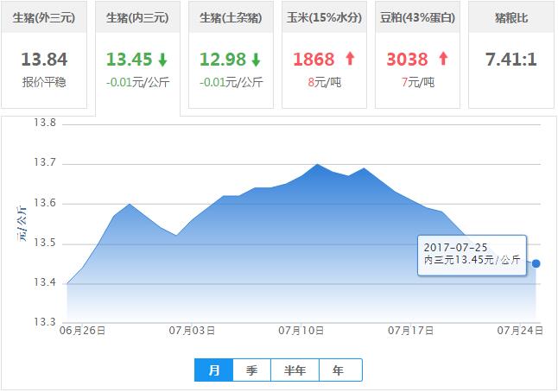This screenshot has width=558, height=392.
Task: Click the 13.45 price value
Action: 130,60
